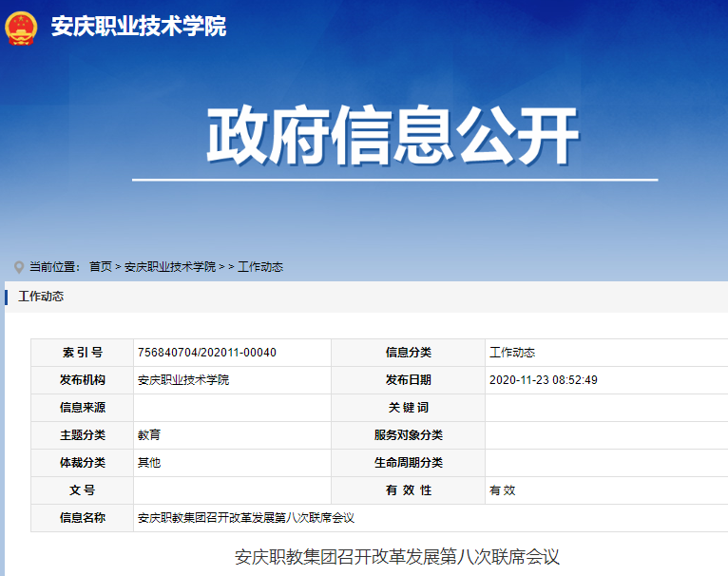Click the location pin icon in breadcrumb
This screenshot has width=728, height=576.
point(19,267)
